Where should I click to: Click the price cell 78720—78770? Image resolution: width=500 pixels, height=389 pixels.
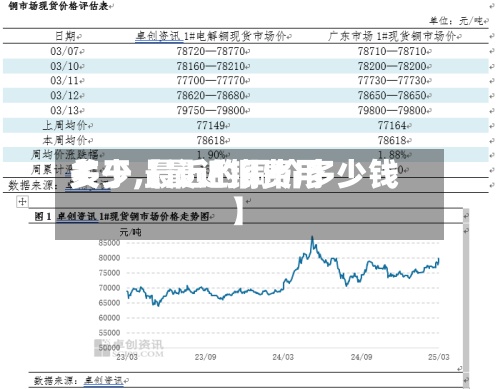[211, 51]
